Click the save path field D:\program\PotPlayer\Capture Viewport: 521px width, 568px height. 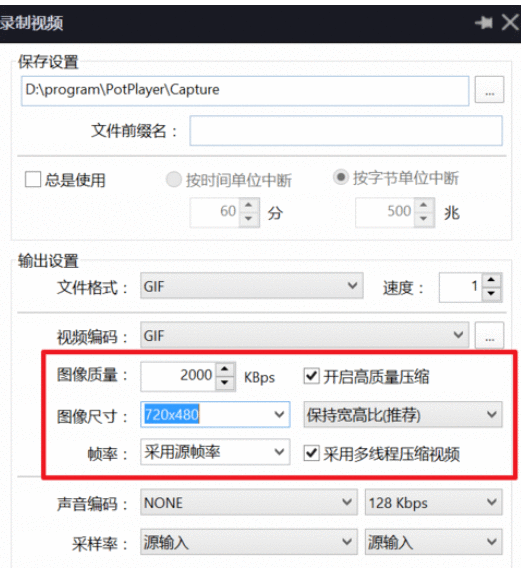tap(245, 91)
